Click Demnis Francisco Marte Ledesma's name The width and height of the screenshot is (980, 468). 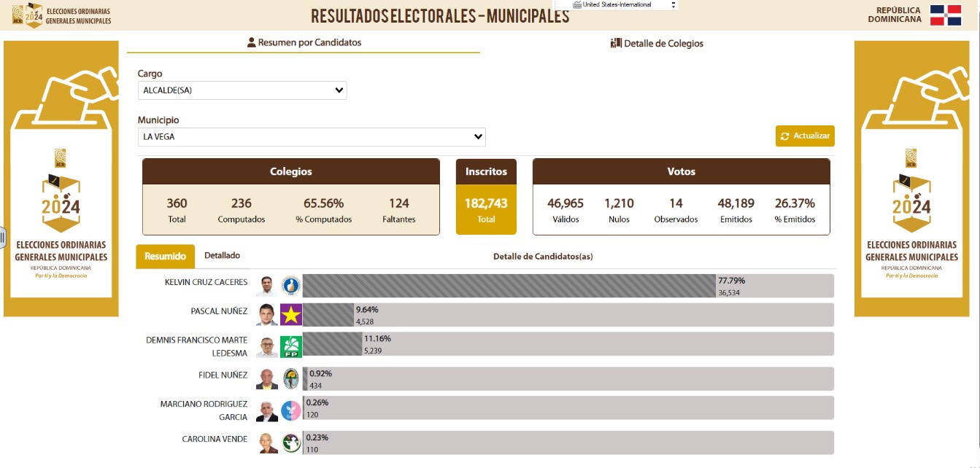197,346
